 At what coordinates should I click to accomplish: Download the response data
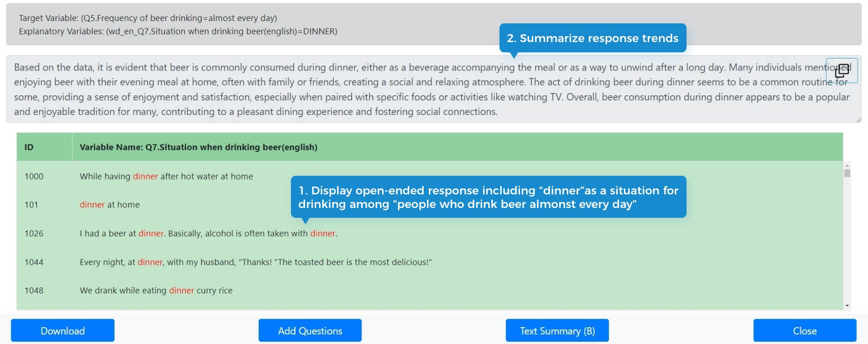pos(63,330)
